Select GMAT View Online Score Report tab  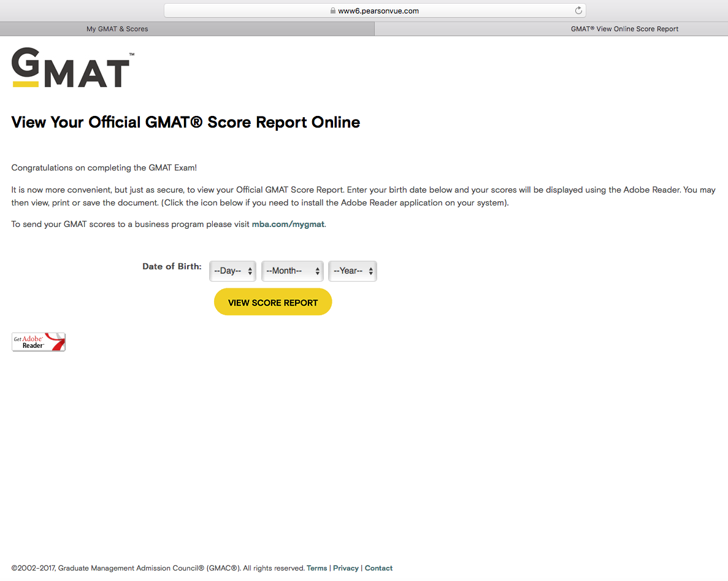(551, 29)
